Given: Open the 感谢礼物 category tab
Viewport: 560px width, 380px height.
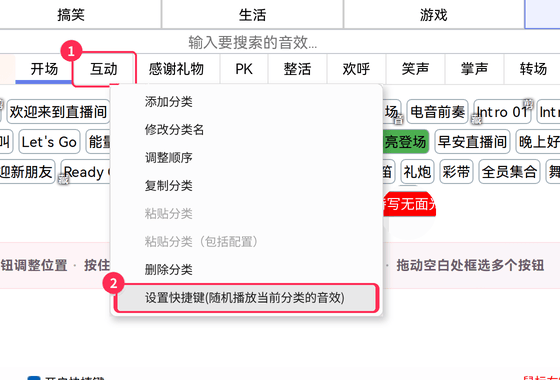Looking at the screenshot, I should 176,69.
